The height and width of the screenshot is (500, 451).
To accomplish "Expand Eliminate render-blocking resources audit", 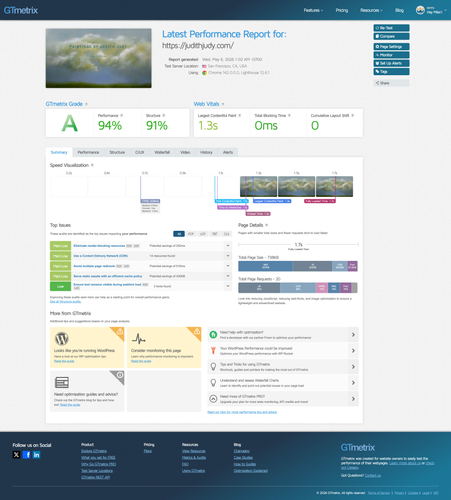I will 228,246.
